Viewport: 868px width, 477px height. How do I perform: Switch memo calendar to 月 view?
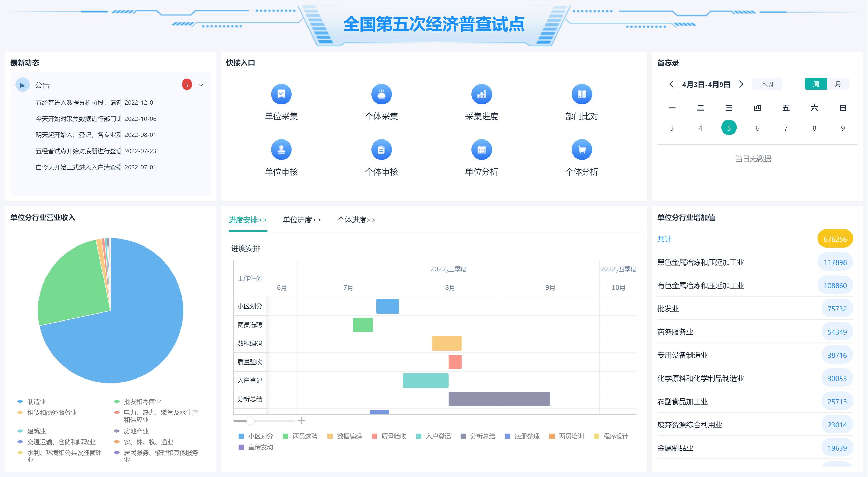838,84
